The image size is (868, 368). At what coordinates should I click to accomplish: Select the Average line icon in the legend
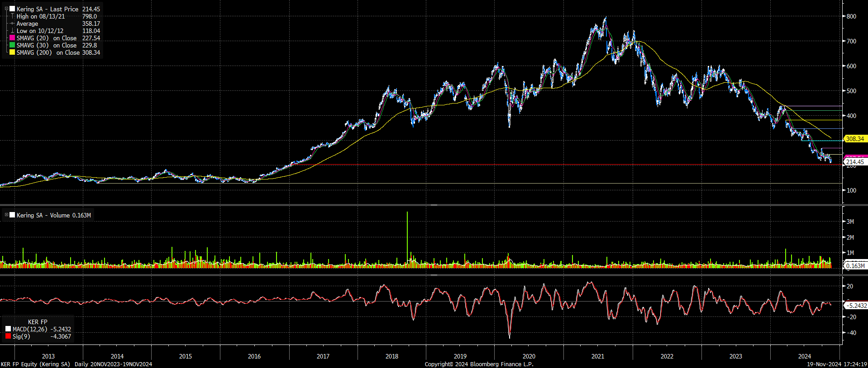click(x=12, y=24)
